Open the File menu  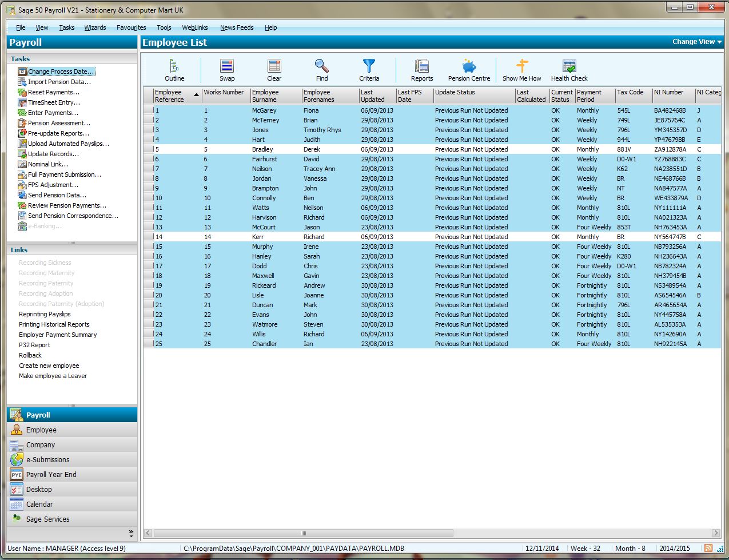click(21, 27)
